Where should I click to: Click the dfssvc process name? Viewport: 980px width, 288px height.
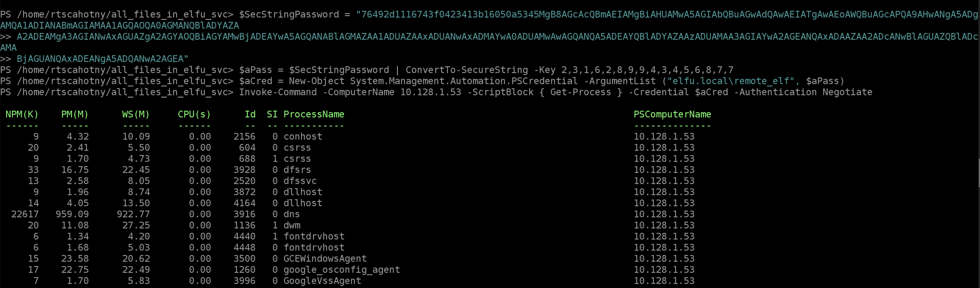point(300,181)
